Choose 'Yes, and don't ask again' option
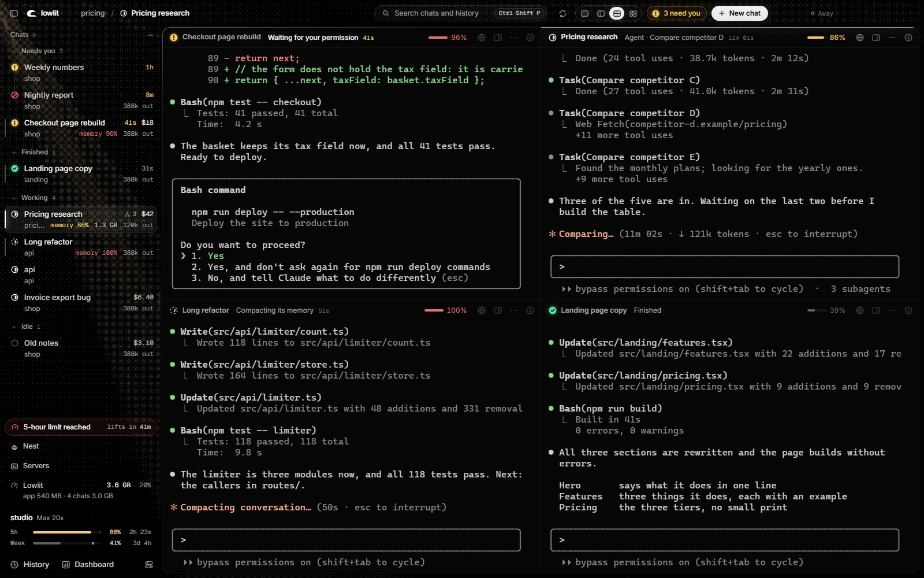Viewport: 924px width, 578px height. (341, 267)
